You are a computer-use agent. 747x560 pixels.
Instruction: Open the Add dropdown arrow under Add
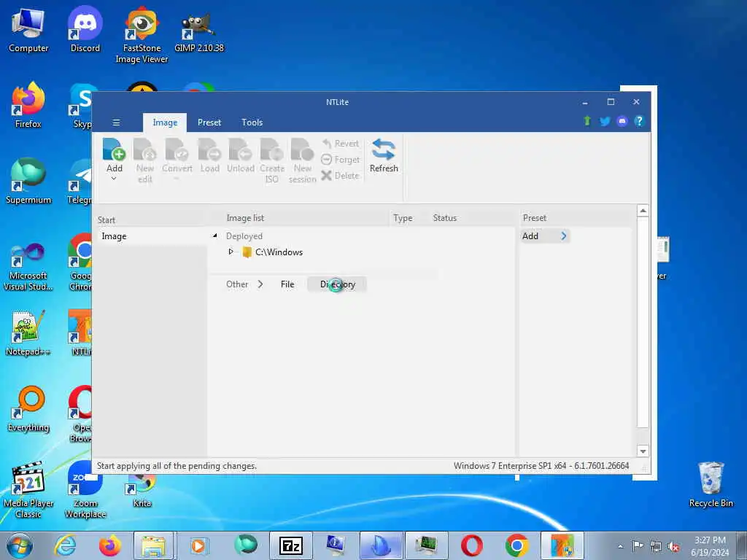click(114, 179)
